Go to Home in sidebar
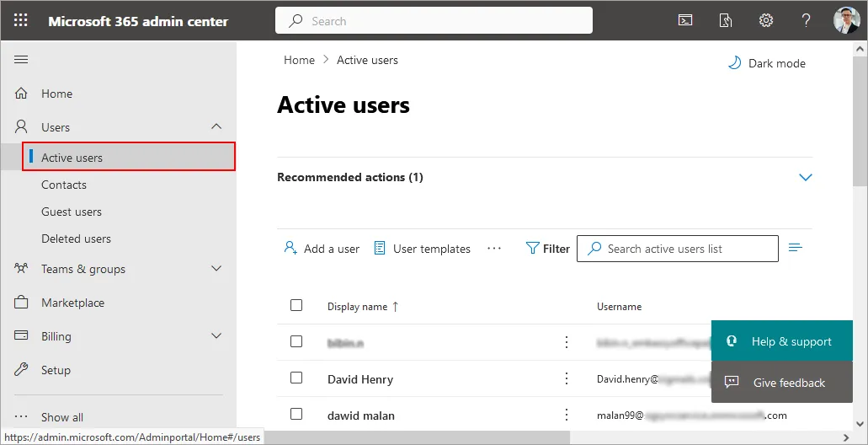 [56, 94]
